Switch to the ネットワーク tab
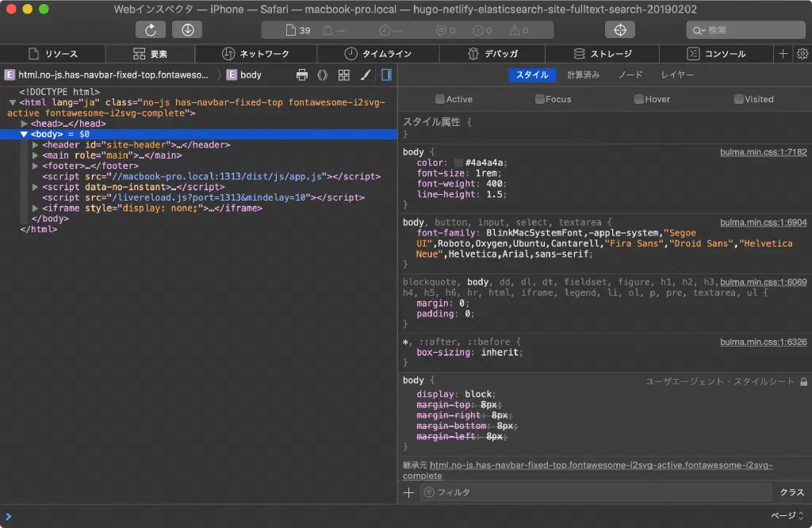Image resolution: width=812 pixels, height=528 pixels. pyautogui.click(x=256, y=54)
